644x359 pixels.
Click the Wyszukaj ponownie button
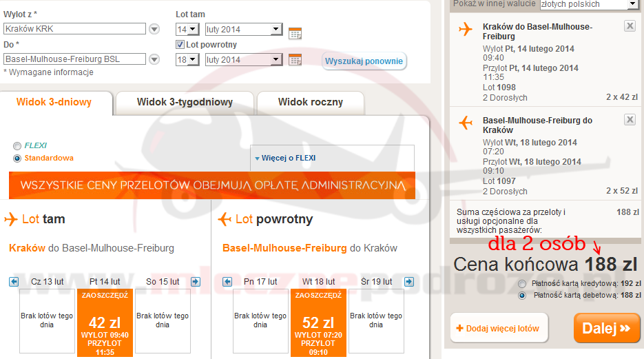coord(364,61)
